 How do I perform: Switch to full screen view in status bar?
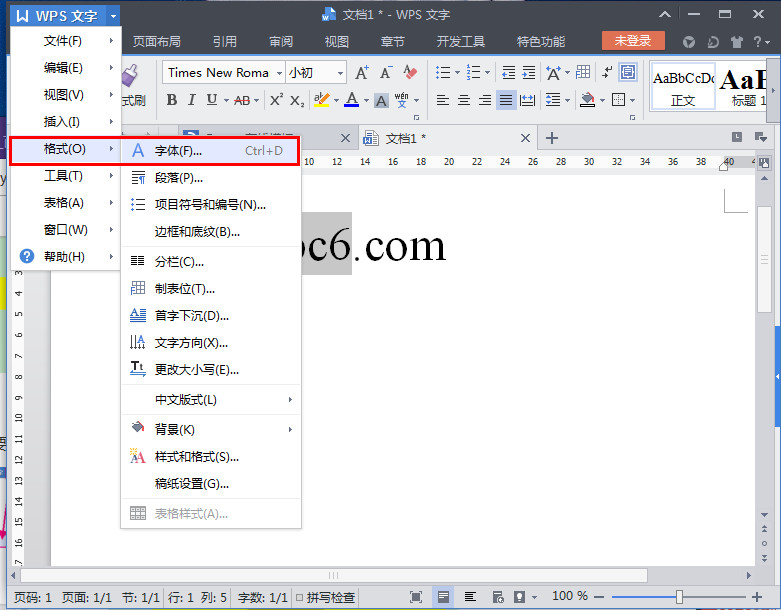[417, 597]
